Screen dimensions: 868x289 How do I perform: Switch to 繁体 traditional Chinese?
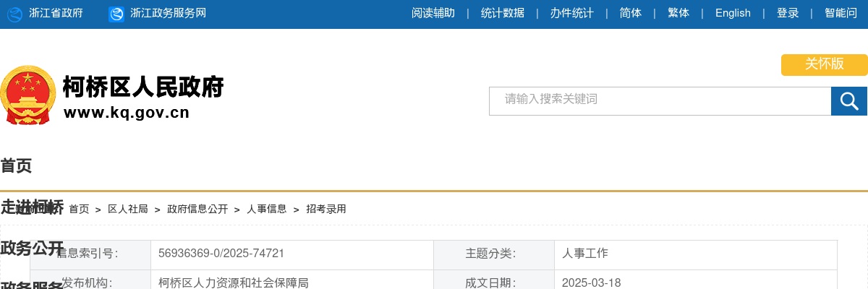[678, 13]
